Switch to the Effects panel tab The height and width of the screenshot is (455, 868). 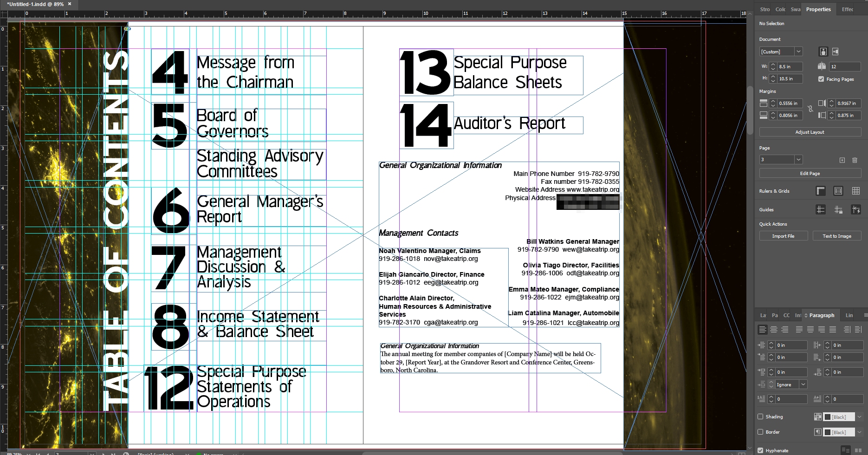pyautogui.click(x=848, y=9)
